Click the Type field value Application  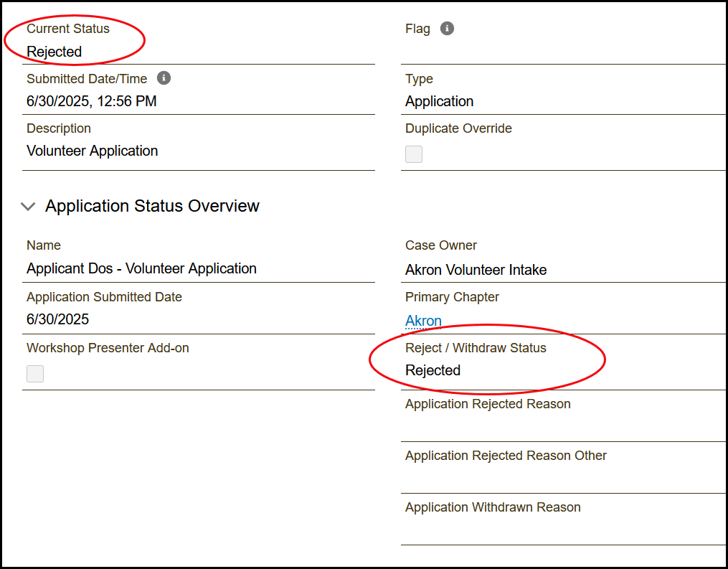pos(439,101)
